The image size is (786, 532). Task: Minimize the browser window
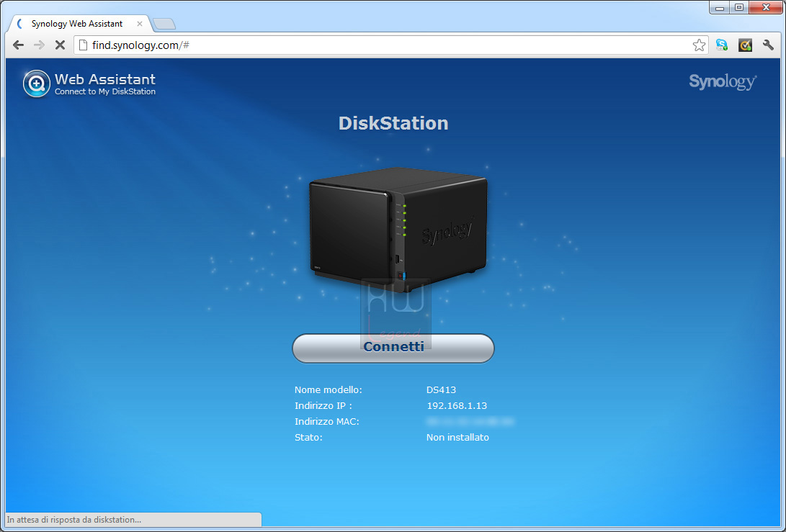click(720, 7)
